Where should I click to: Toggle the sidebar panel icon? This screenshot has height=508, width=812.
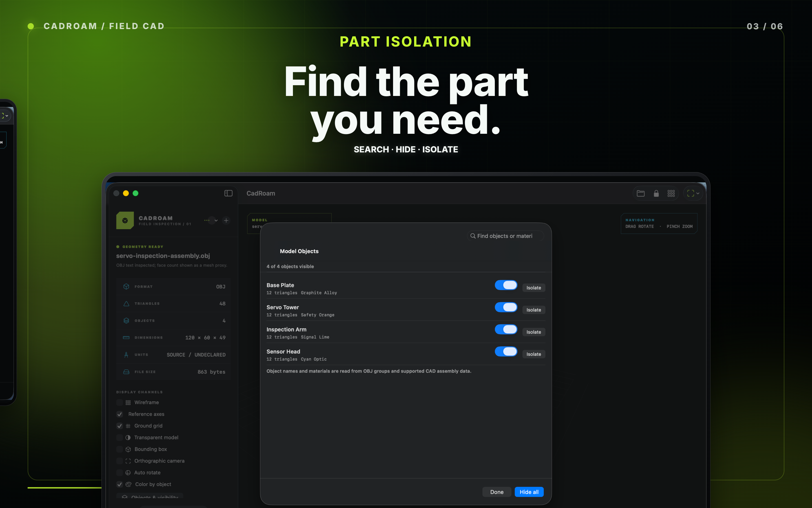point(228,193)
